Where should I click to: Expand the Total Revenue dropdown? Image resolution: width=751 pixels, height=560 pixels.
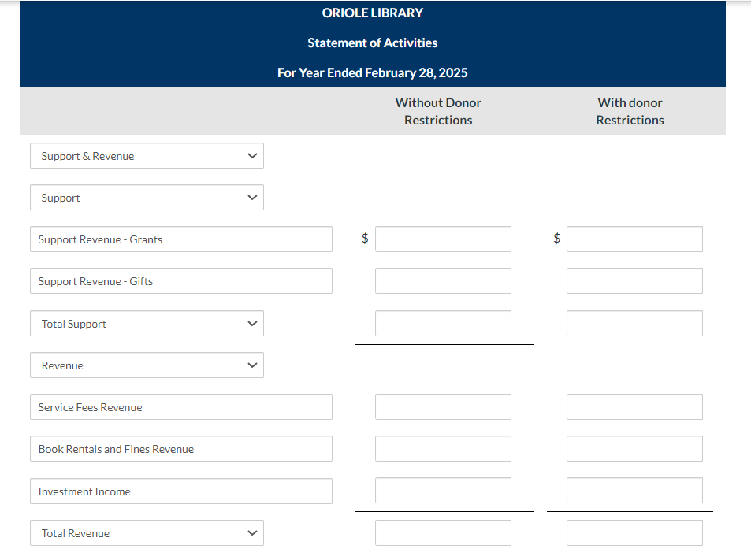[x=147, y=532]
